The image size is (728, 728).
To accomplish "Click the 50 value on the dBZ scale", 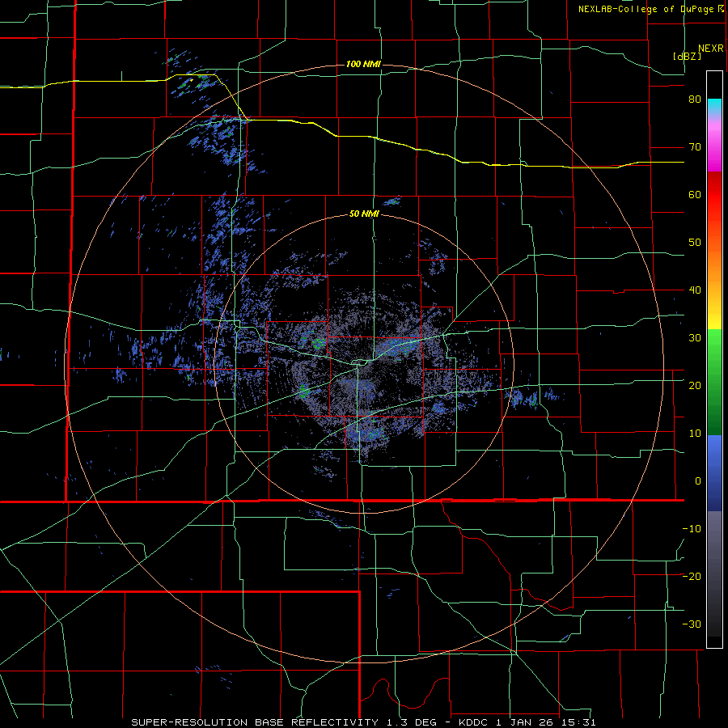I will (695, 243).
